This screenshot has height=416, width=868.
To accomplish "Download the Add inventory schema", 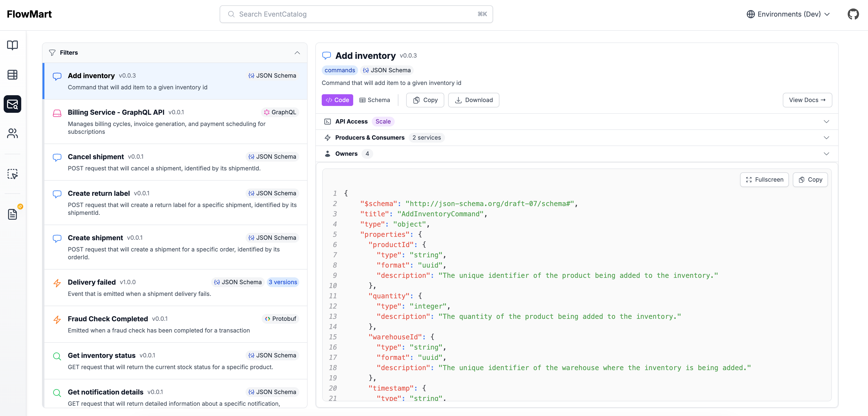I will point(474,100).
